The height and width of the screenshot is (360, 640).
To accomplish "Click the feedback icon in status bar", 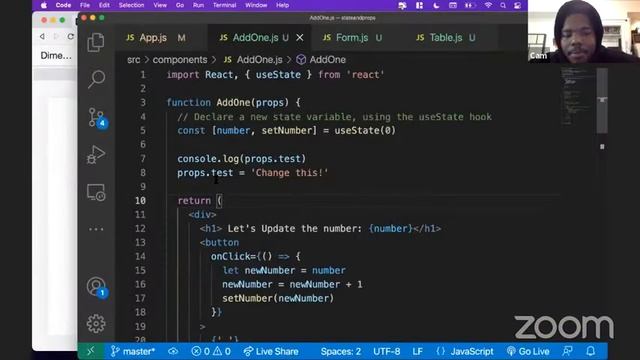I will tap(567, 351).
